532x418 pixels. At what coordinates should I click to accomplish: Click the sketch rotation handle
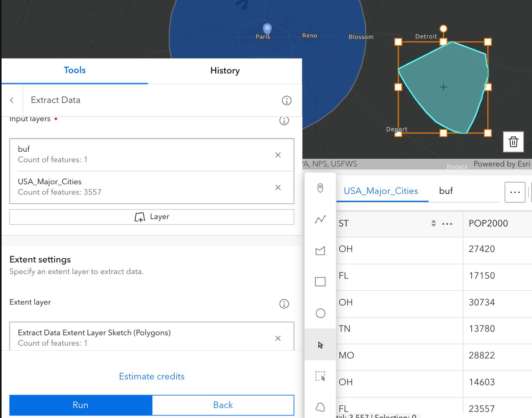(x=443, y=29)
